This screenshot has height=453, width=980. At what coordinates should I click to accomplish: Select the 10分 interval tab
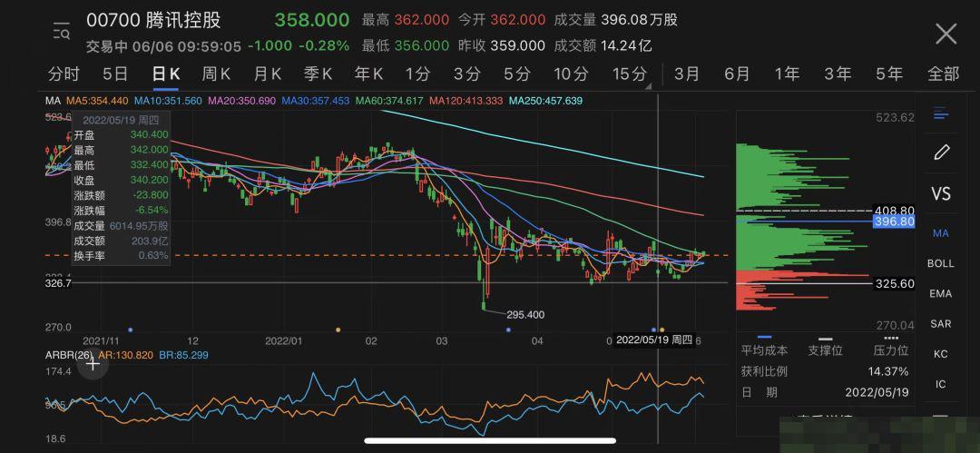[x=571, y=74]
